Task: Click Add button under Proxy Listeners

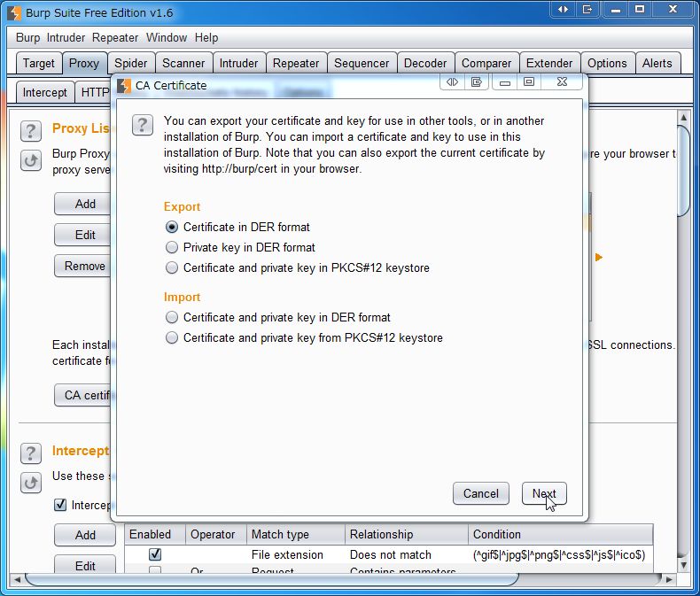Action: 83,204
